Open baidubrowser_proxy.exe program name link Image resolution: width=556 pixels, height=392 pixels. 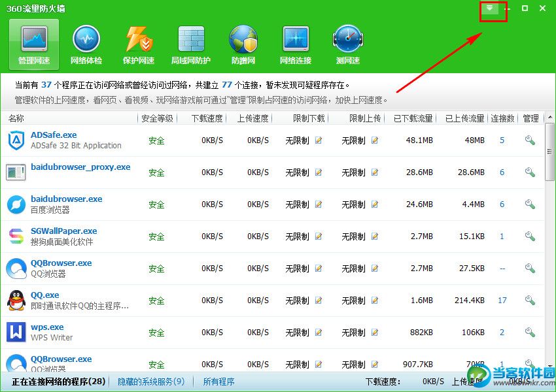(x=80, y=167)
